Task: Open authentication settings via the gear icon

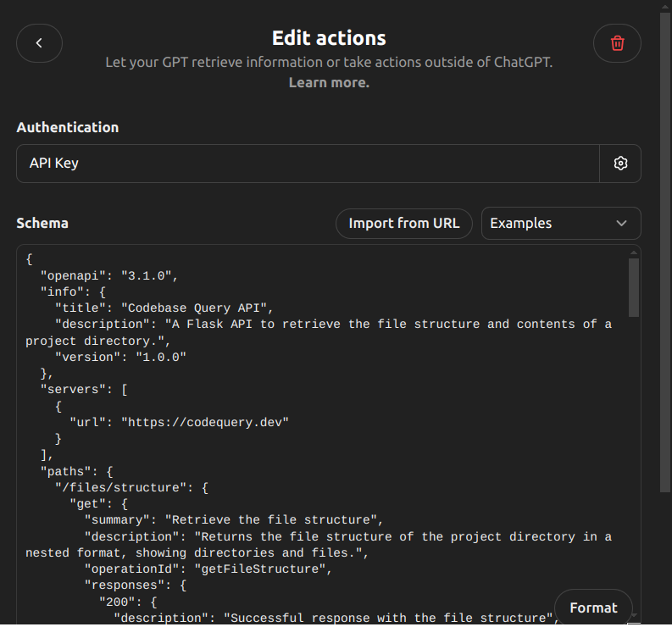Action: click(x=620, y=164)
